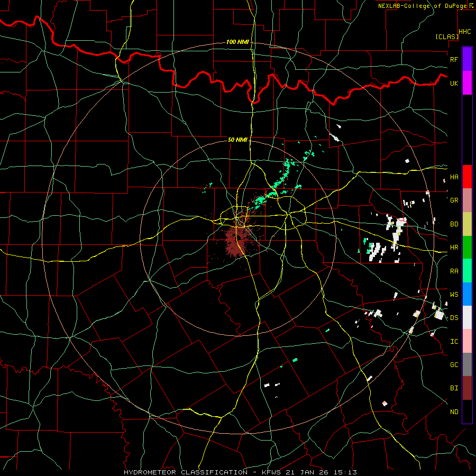Select the pink GR legend color
The image size is (476, 476).
tap(467, 200)
